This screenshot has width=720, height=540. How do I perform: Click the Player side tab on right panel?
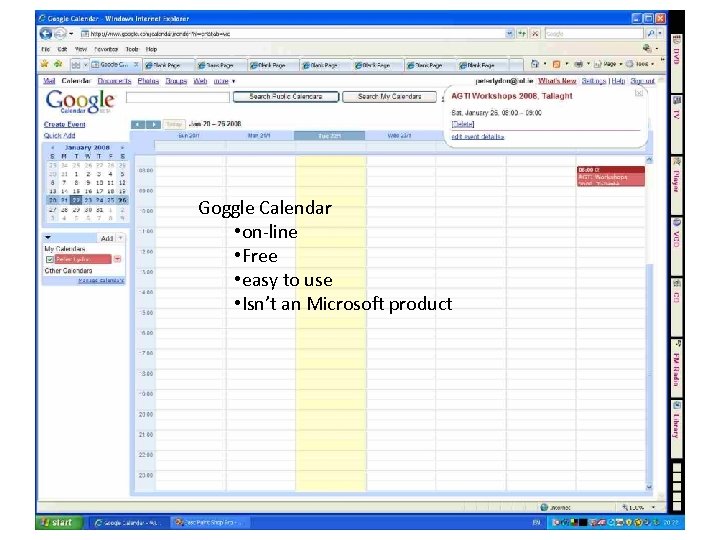tap(676, 185)
